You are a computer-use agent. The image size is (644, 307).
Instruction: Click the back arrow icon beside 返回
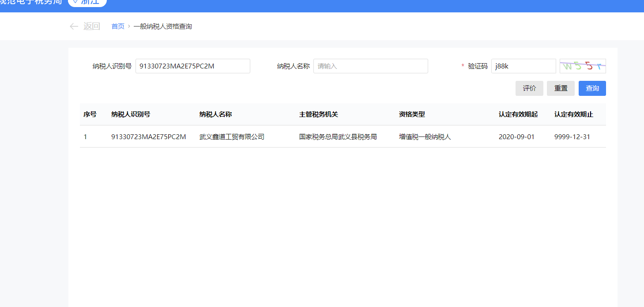click(x=74, y=27)
